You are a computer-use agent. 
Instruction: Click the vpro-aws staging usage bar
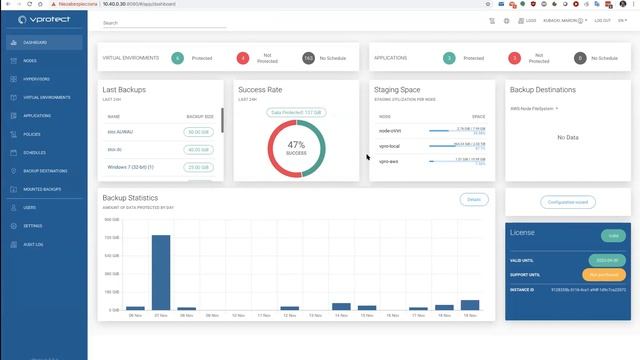[457, 161]
